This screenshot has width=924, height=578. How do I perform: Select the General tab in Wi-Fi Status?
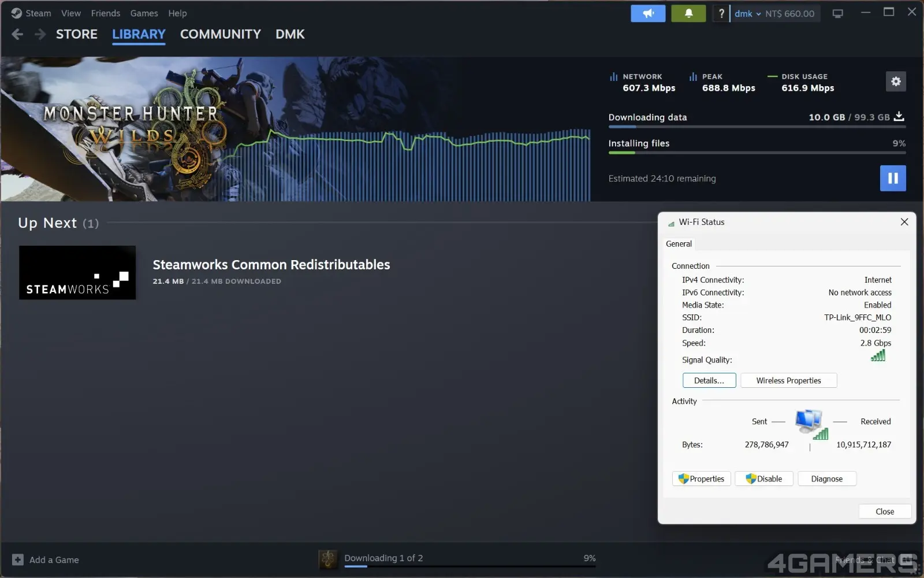[x=679, y=244]
